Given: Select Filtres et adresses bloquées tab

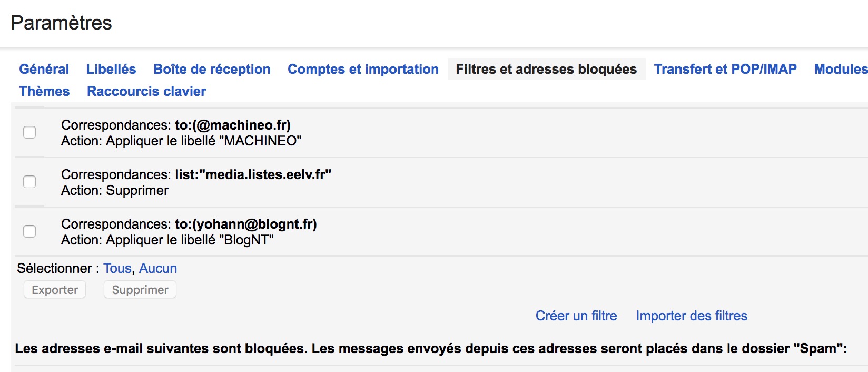Looking at the screenshot, I should pos(546,69).
